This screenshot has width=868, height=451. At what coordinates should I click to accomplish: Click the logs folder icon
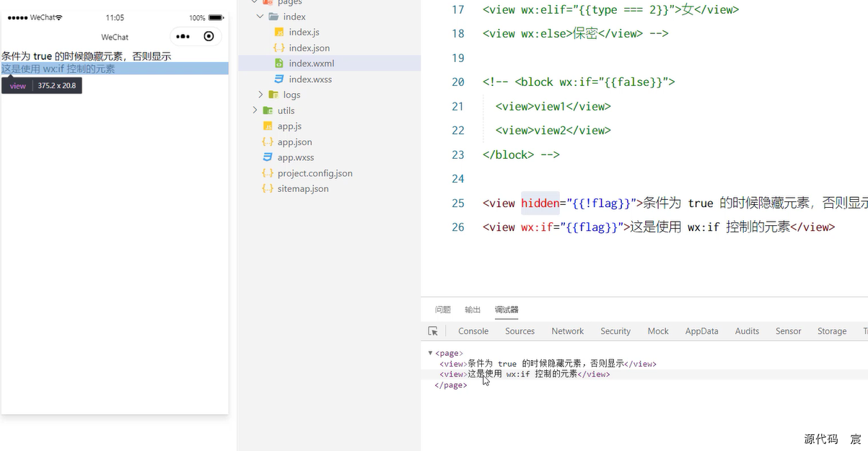coord(273,95)
